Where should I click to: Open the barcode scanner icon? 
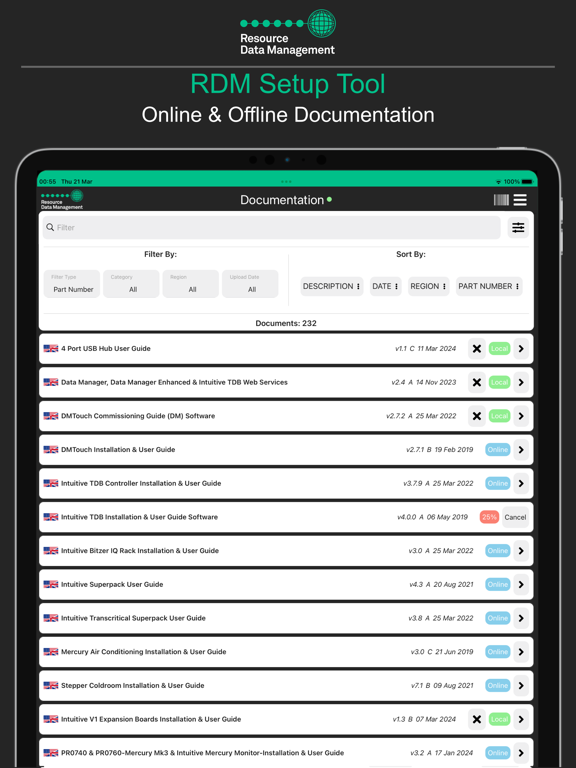coord(501,200)
